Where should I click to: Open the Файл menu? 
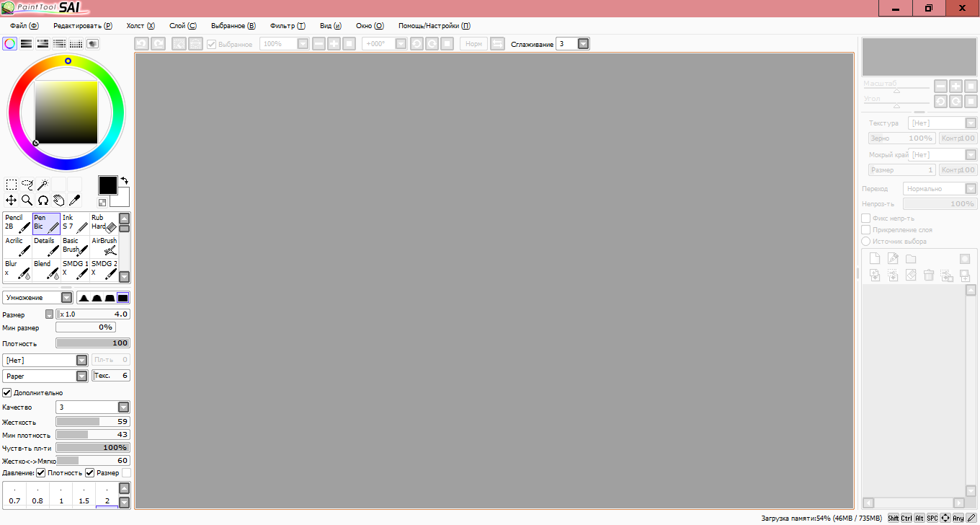pos(24,26)
